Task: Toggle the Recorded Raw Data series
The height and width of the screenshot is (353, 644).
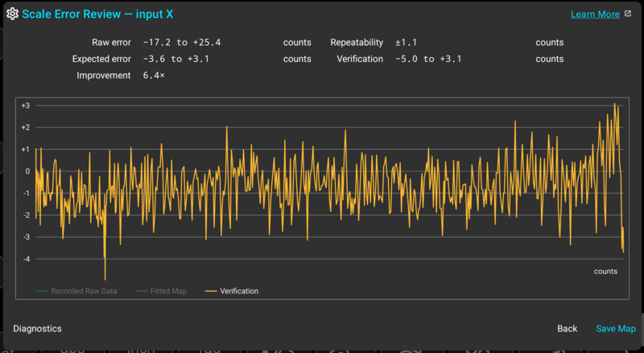Action: tap(76, 291)
